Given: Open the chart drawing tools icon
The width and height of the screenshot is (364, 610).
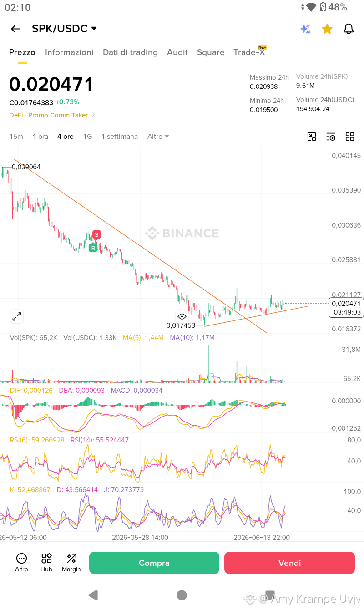Looking at the screenshot, I should click(x=312, y=137).
